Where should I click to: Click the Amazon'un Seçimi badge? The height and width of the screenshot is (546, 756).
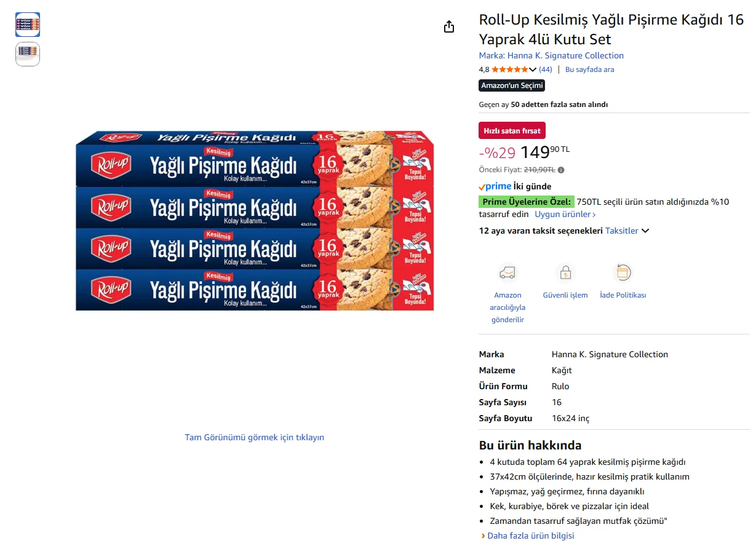pos(512,85)
